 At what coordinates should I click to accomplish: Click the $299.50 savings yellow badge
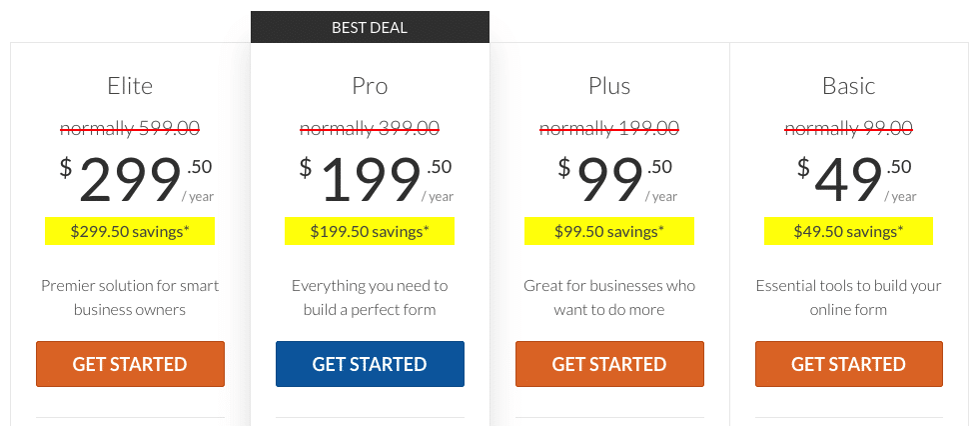130,231
